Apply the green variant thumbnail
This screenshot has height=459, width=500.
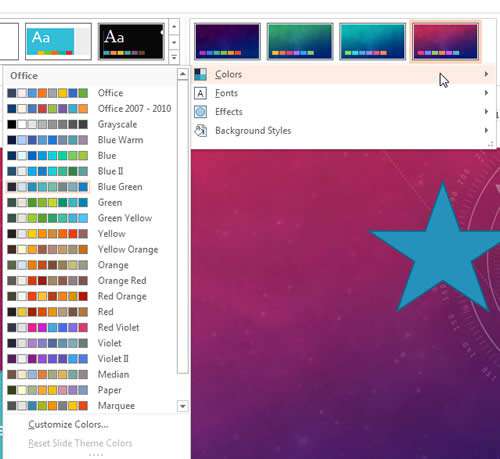pos(300,42)
